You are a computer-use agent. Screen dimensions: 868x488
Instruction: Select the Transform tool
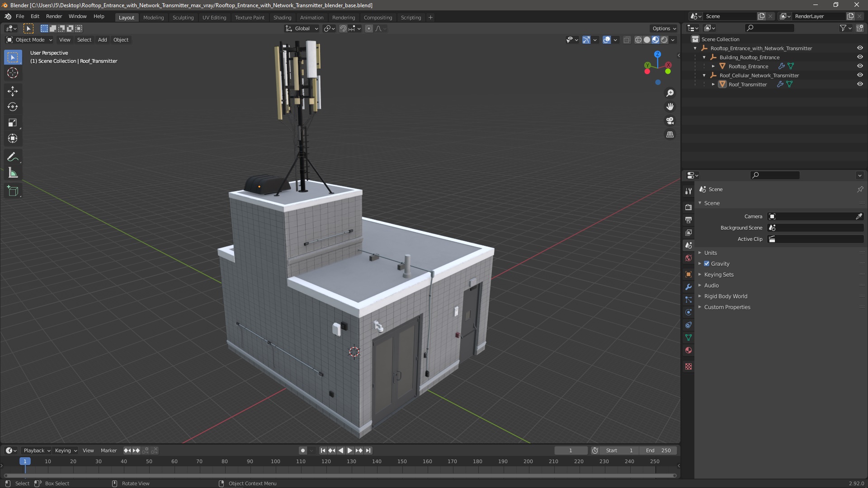pos(13,139)
